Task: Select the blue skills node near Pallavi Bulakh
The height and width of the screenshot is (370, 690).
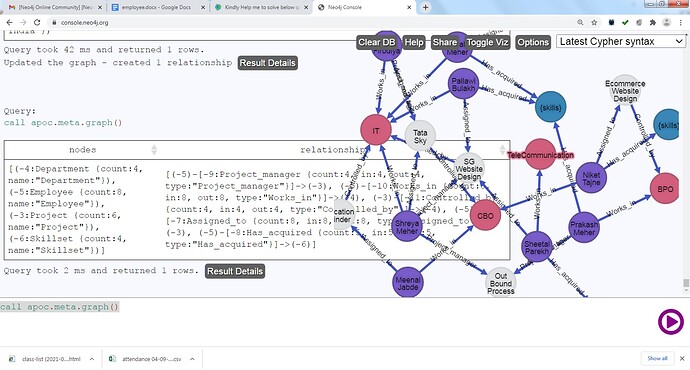Action: tap(551, 107)
